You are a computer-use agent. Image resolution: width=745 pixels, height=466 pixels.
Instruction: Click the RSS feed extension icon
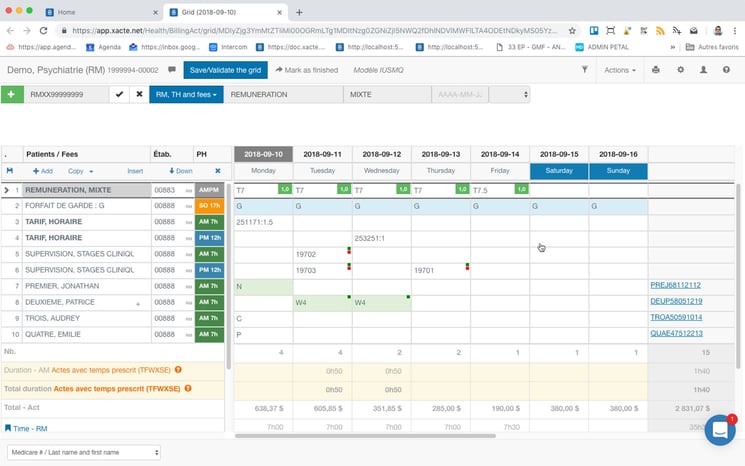click(660, 31)
